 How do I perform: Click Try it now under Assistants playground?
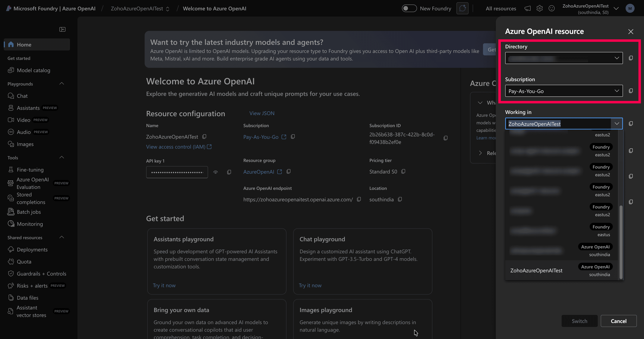pos(164,286)
